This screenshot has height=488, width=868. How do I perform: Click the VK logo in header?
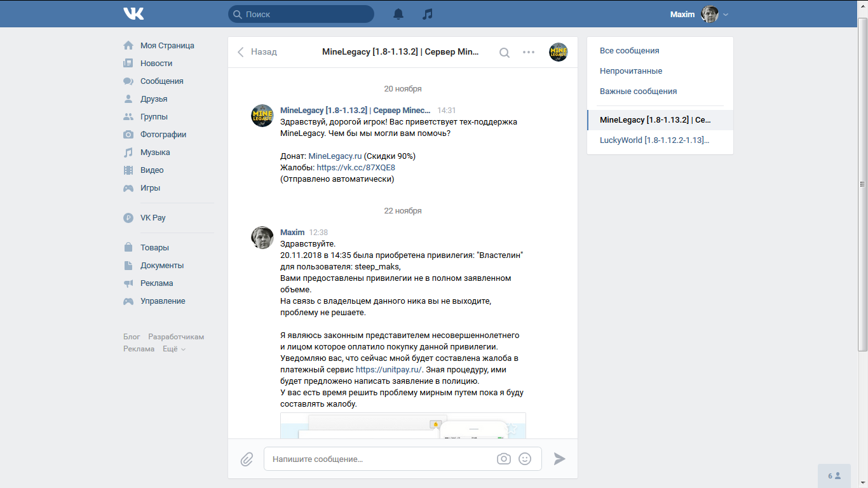click(x=133, y=14)
